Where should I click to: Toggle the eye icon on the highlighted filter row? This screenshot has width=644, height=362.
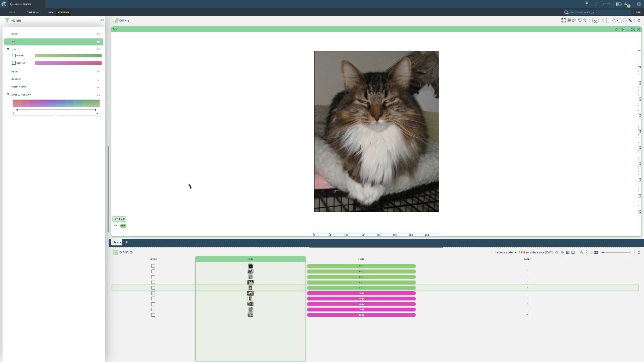(98, 42)
